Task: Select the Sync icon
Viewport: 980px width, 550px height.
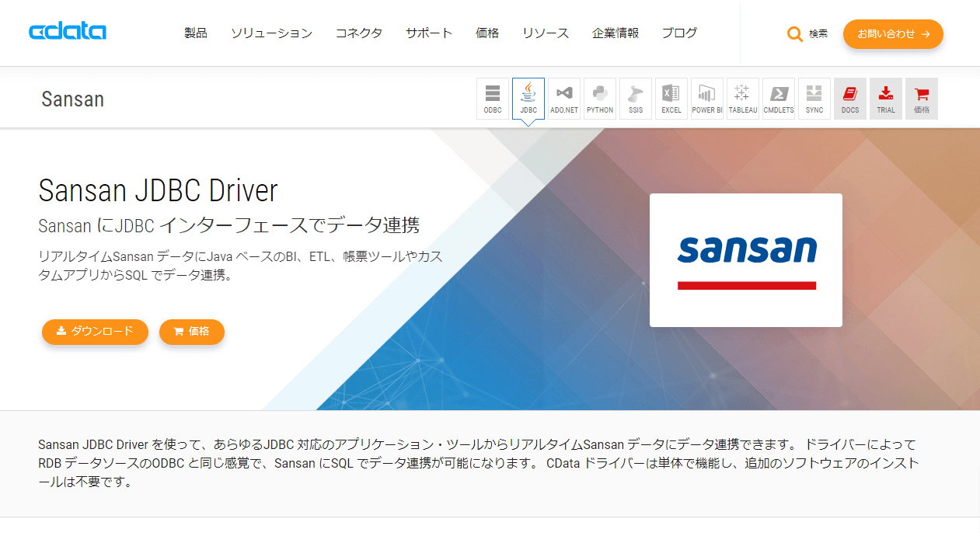Action: tap(814, 99)
